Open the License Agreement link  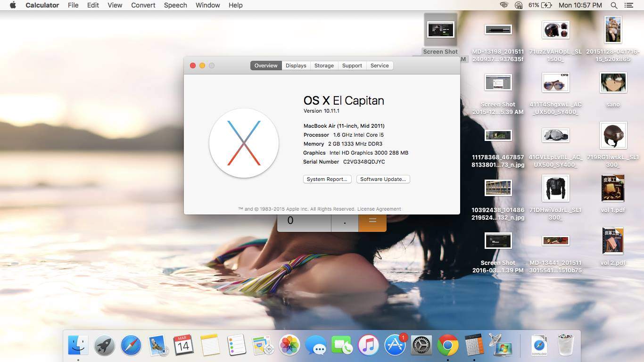[x=379, y=209]
